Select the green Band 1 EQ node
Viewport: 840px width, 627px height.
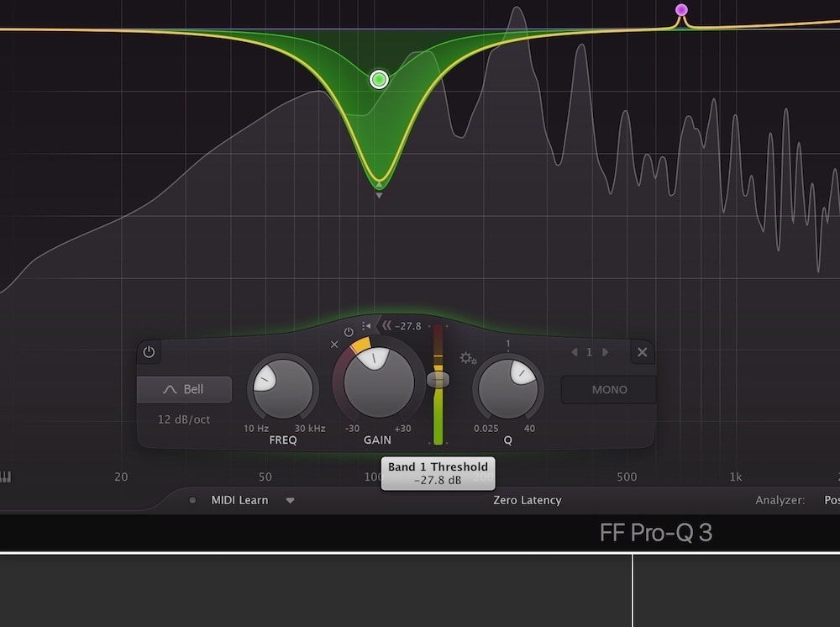379,79
